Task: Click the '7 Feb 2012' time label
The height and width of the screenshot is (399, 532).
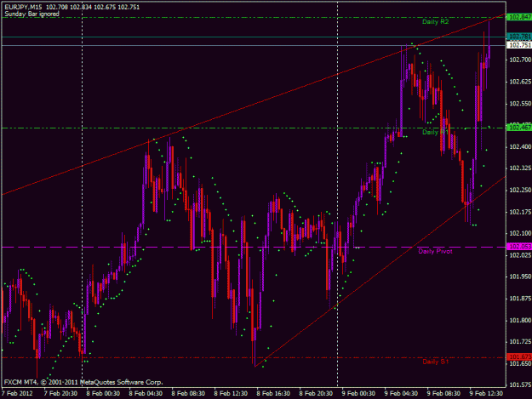Action: tap(17, 393)
